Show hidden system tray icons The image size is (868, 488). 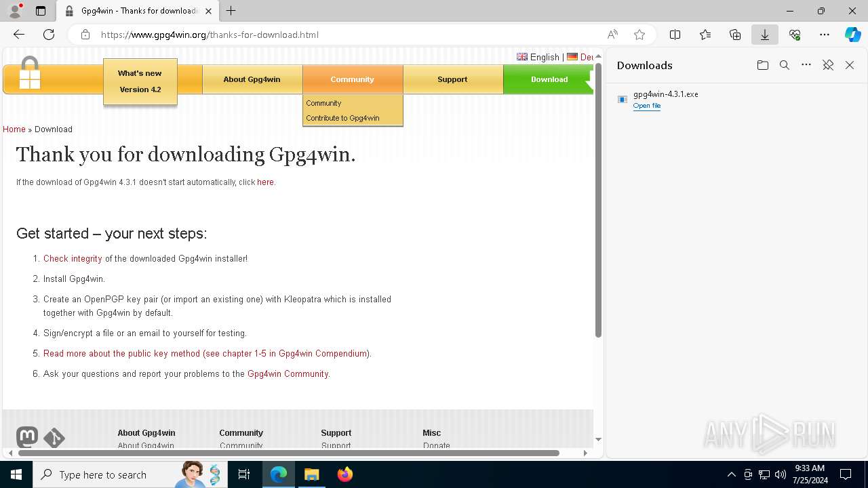click(731, 474)
